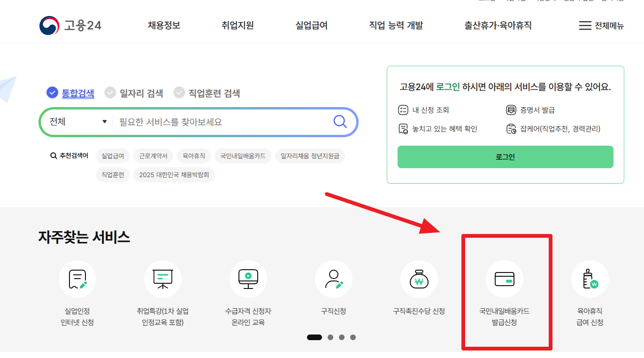Viewport: 644px width, 358px height.
Task: Run search with the magnifier icon
Action: click(x=339, y=121)
